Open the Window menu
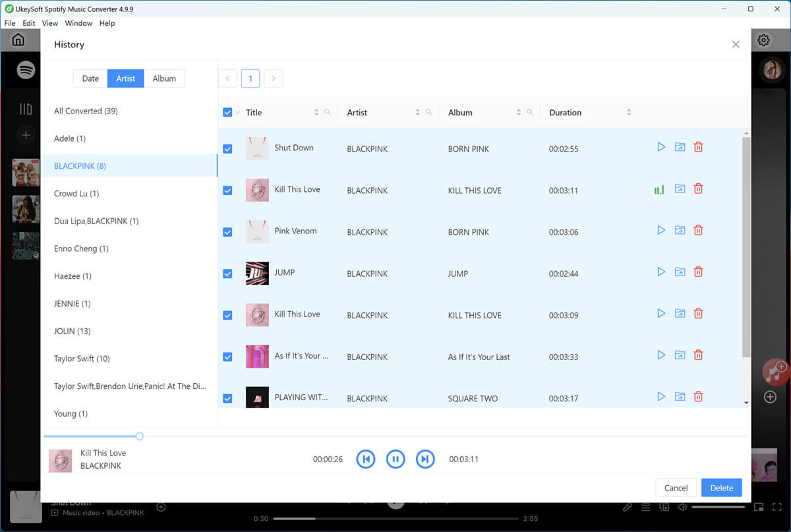Screen dimensions: 791x532 pyautogui.click(x=78, y=23)
